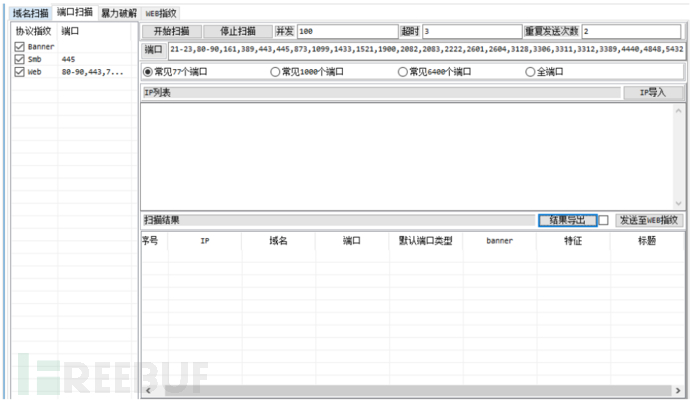Viewport: 690px width, 402px height.
Task: Sort by the IP column header
Action: click(x=205, y=241)
